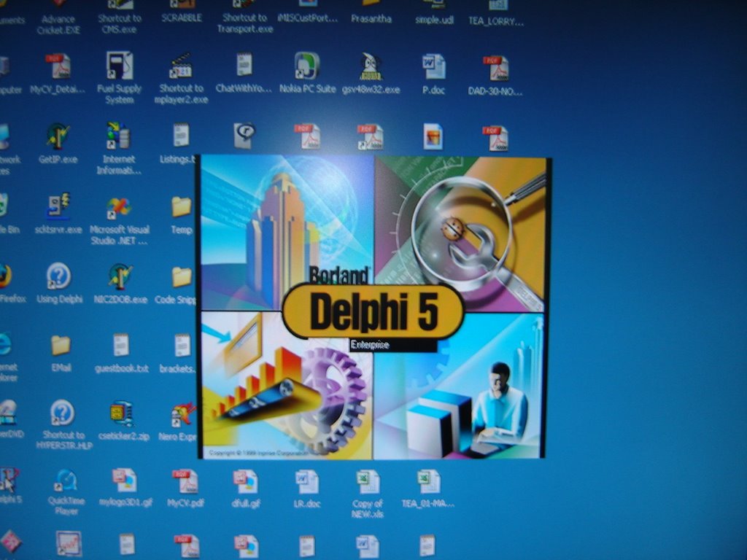The width and height of the screenshot is (747, 560).
Task: Select the cseticker2.zip archive icon
Action: [x=122, y=413]
